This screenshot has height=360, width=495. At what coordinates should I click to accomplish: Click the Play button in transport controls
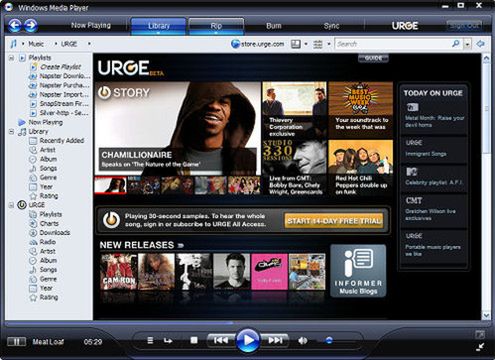[x=248, y=340]
